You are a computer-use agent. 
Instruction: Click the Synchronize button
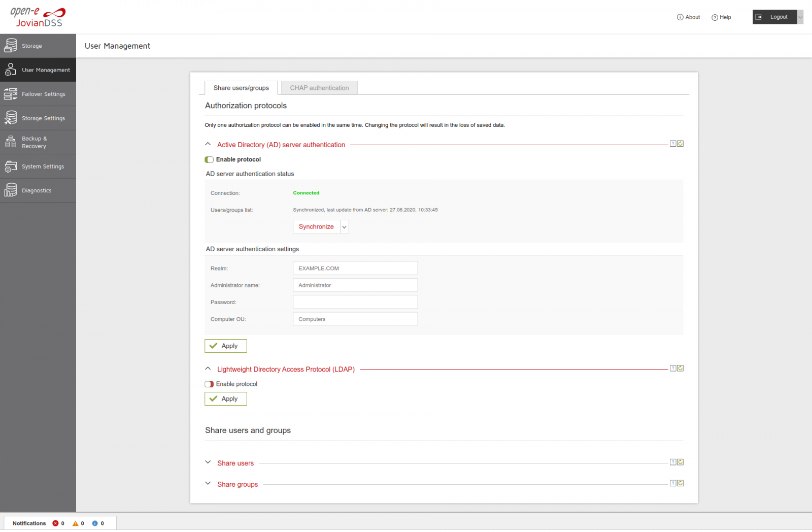click(316, 227)
